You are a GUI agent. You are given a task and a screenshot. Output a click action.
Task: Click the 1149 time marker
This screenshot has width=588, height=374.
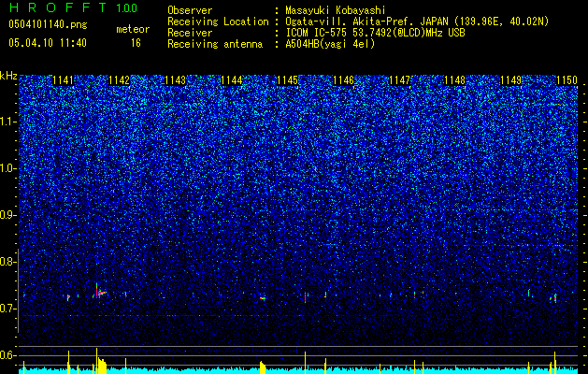(510, 80)
